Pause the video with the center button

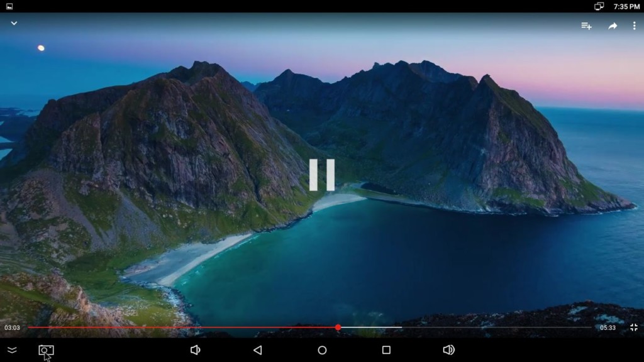[x=321, y=175]
